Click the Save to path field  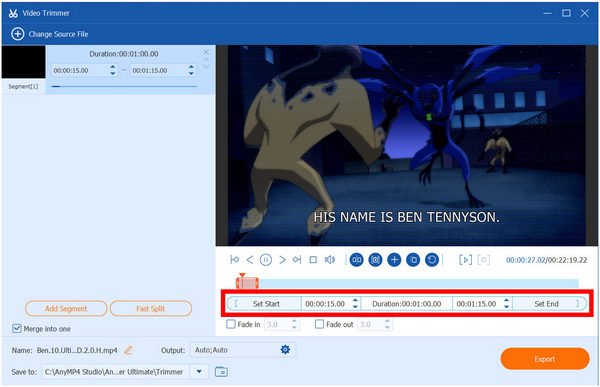116,372
